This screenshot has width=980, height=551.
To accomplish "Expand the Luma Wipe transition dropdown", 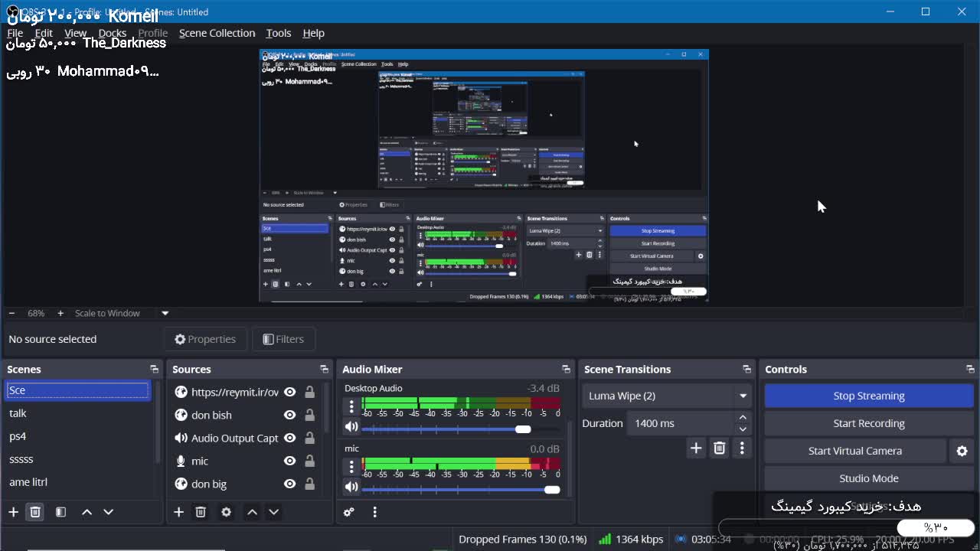I will (x=742, y=396).
